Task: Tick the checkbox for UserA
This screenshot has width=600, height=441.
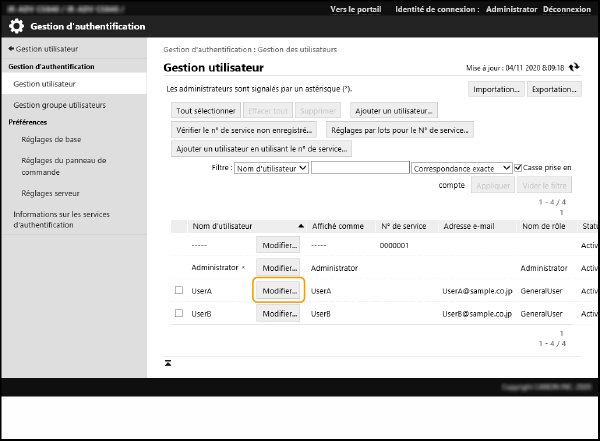Action: (179, 291)
